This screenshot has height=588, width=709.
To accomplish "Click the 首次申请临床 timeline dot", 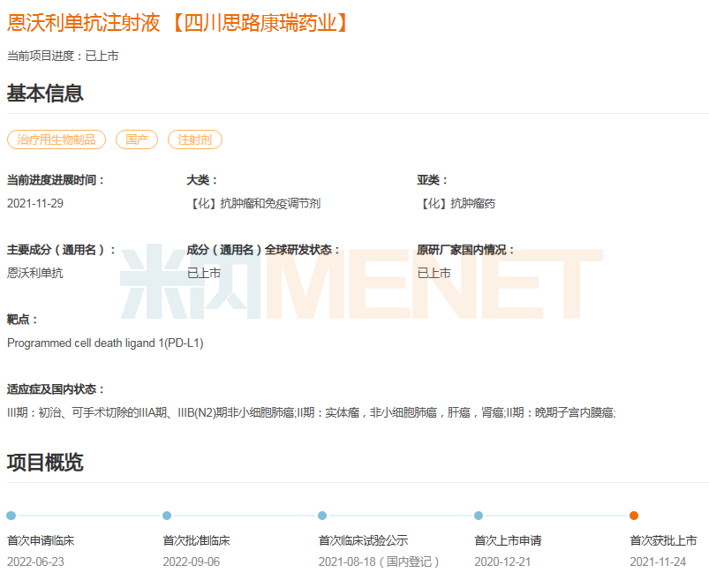I will 11,516.
